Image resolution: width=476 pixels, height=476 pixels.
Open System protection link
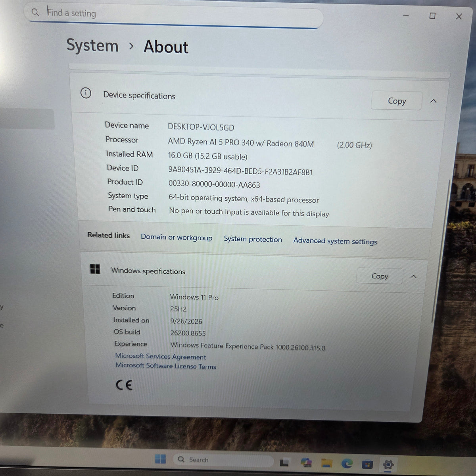tap(253, 239)
